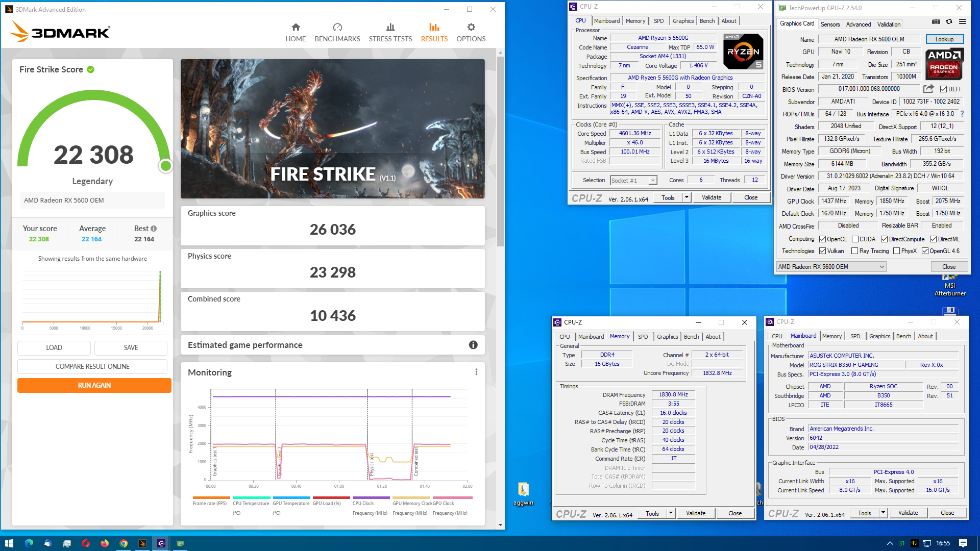Switch to CPU-Z taskbar icon
980x551 pixels.
[161, 543]
